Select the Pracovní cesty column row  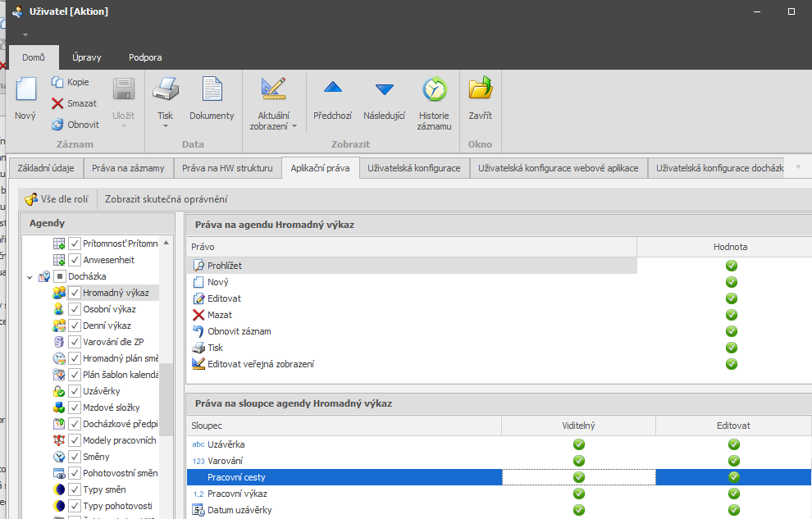(x=499, y=477)
